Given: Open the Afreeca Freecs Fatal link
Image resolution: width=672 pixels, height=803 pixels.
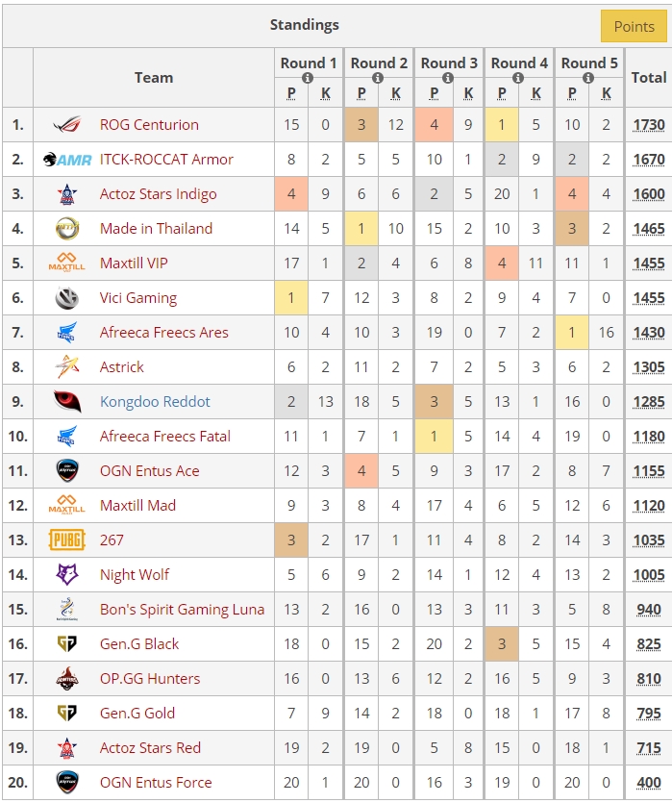Looking at the screenshot, I should tap(164, 436).
